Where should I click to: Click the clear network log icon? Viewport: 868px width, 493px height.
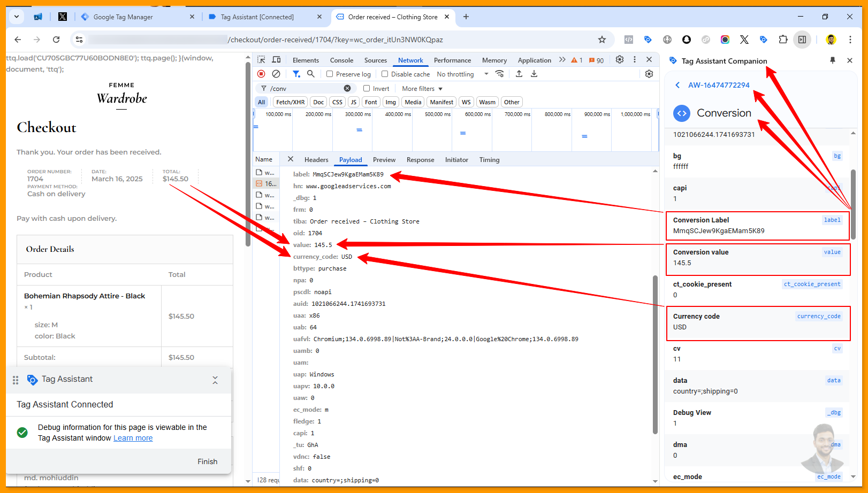276,74
